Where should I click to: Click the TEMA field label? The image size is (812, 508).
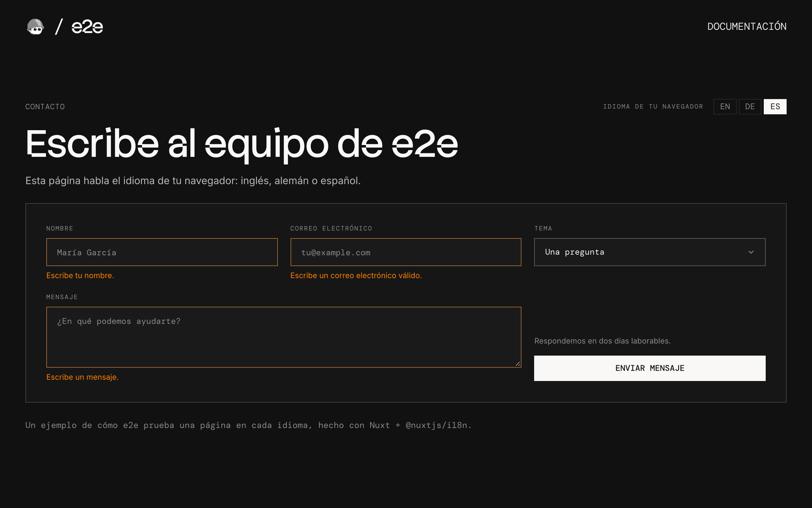pos(543,229)
